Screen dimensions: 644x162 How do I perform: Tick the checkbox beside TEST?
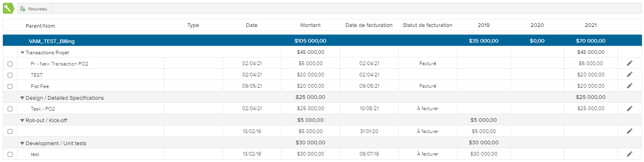pyautogui.click(x=10, y=75)
